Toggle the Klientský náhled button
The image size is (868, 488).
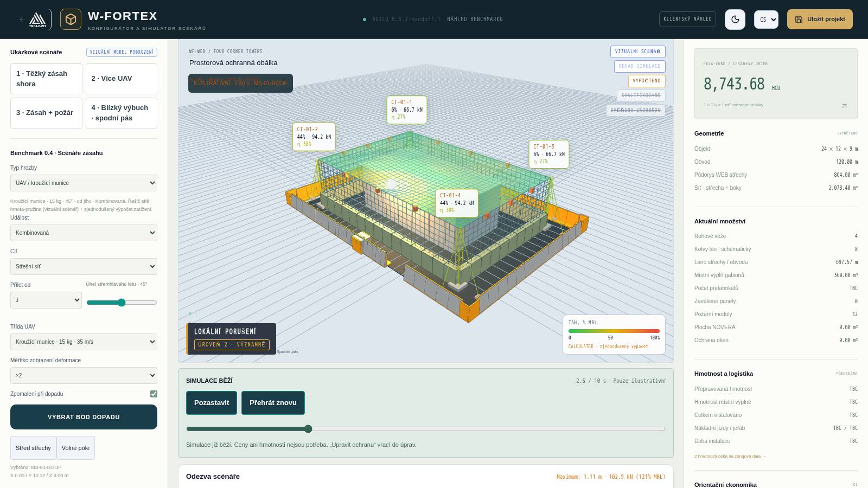[687, 19]
